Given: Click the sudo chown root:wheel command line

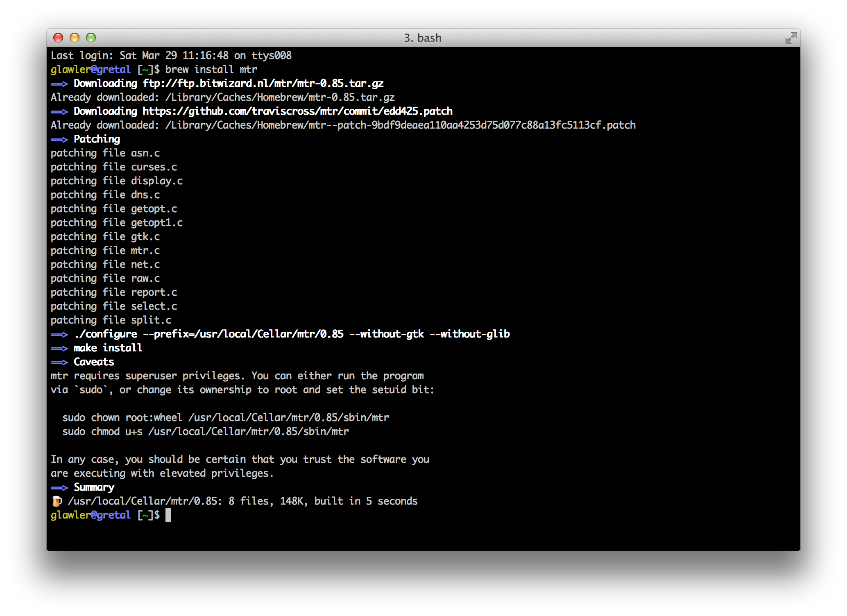Looking at the screenshot, I should [226, 417].
